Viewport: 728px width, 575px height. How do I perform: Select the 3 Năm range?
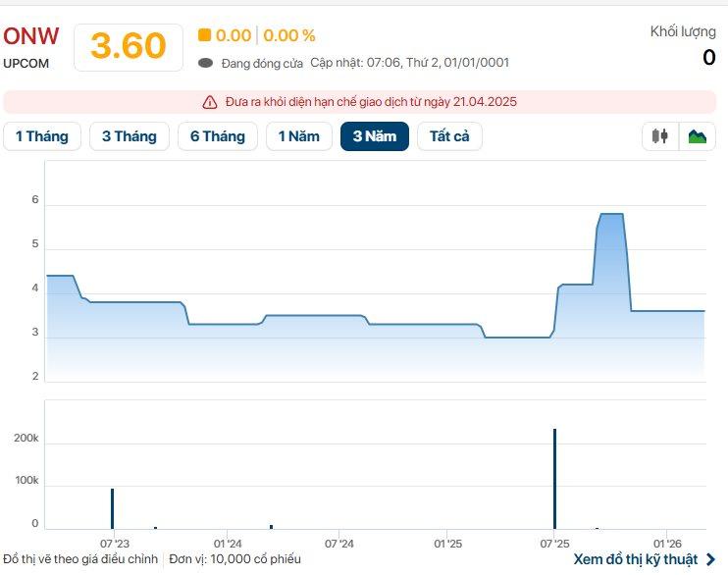tap(375, 136)
